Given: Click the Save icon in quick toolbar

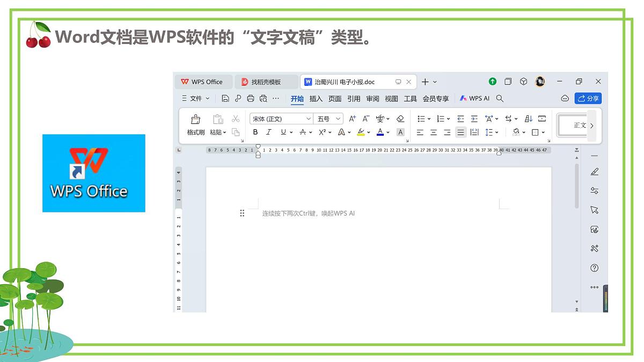Looking at the screenshot, I should 225,98.
